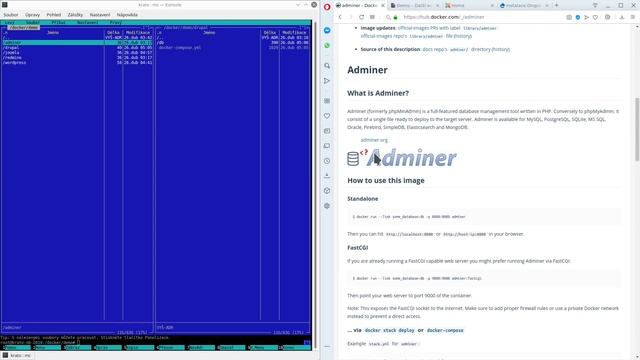Select /joomla directory in left panel
640x360 pixels.
point(77,53)
